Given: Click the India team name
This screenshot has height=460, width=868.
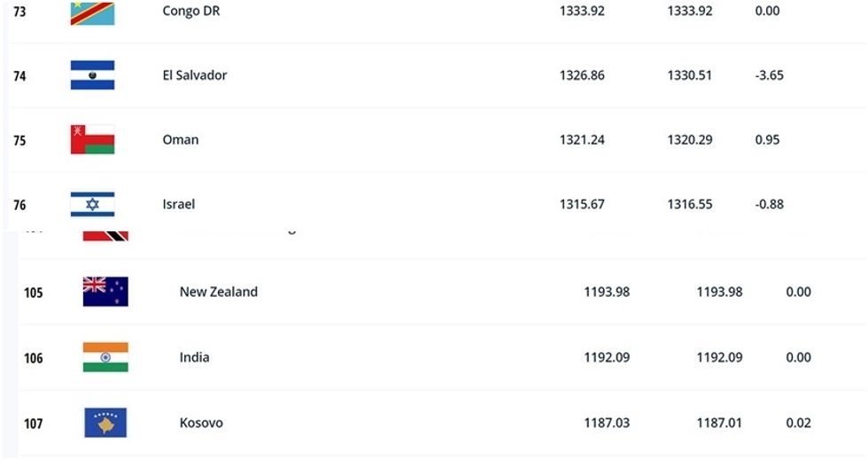Looking at the screenshot, I should click(195, 357).
